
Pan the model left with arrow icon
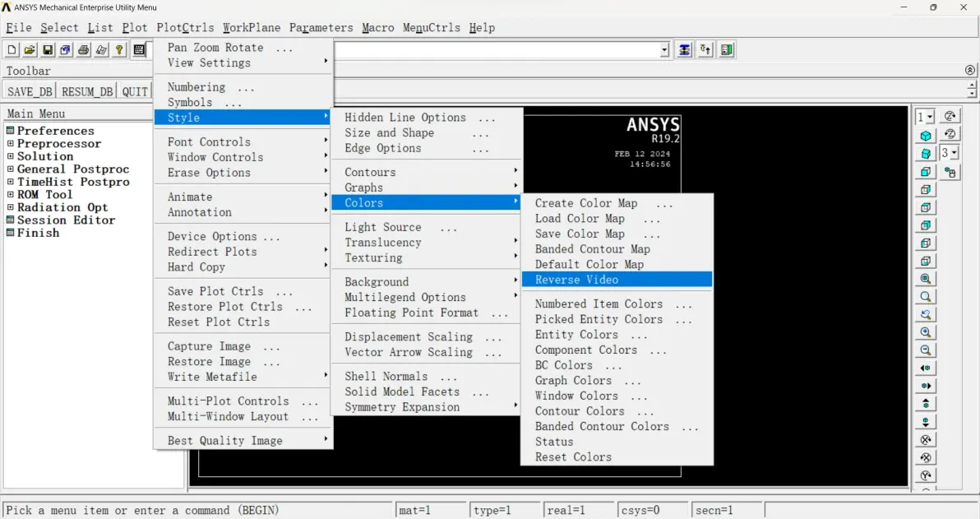click(x=926, y=368)
